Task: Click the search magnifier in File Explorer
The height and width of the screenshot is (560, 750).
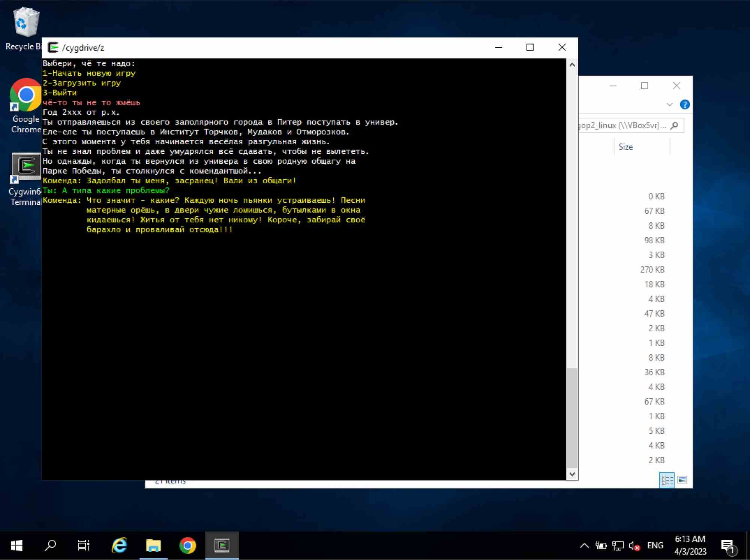Action: click(674, 125)
